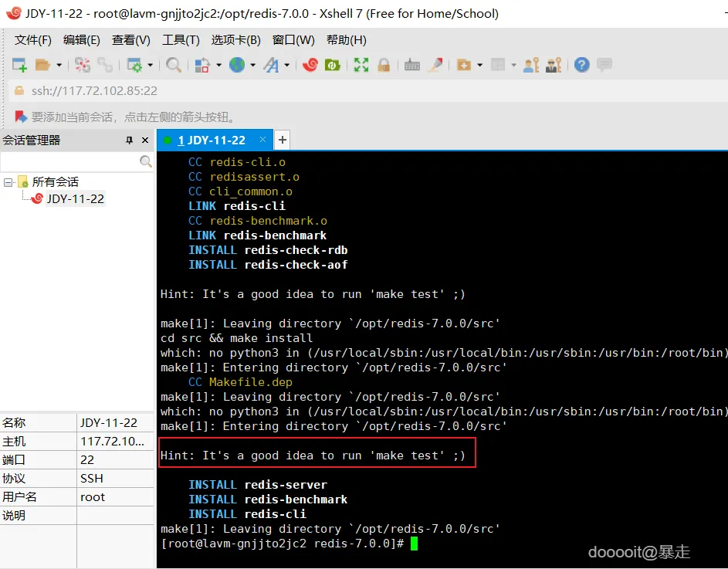Create a new session with the toolbar icon
728x569 pixels.
coord(19,65)
